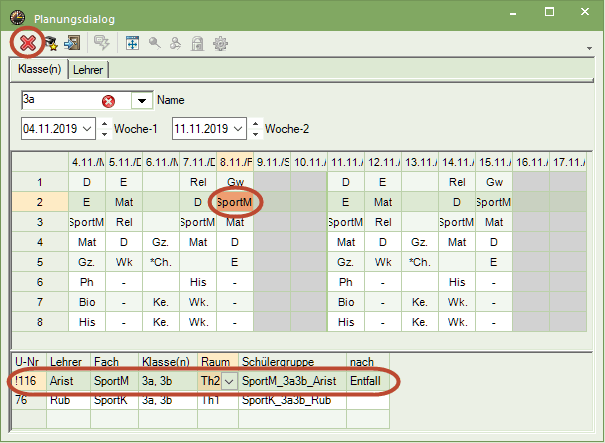Increase Woche-2 with the up arrow

tap(255, 124)
